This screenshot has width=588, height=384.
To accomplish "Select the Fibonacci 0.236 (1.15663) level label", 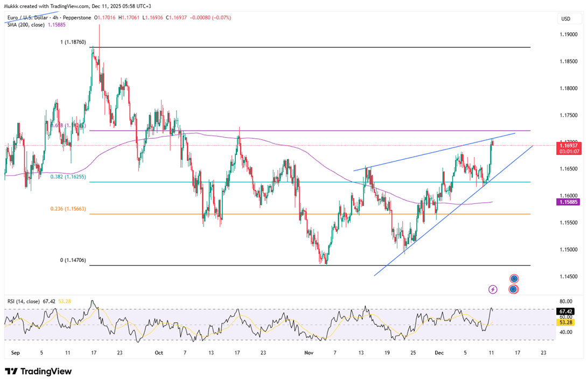I will 68,209.
